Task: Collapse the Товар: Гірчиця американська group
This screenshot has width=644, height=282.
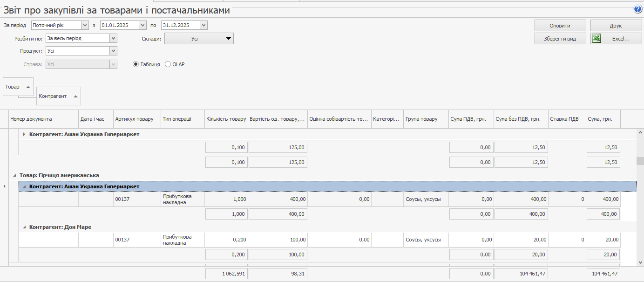Action: (15, 175)
